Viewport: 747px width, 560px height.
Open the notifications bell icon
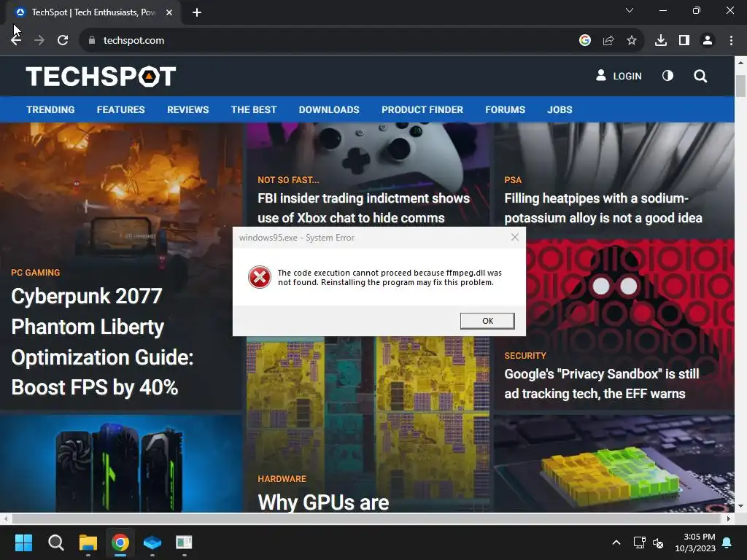tap(727, 542)
